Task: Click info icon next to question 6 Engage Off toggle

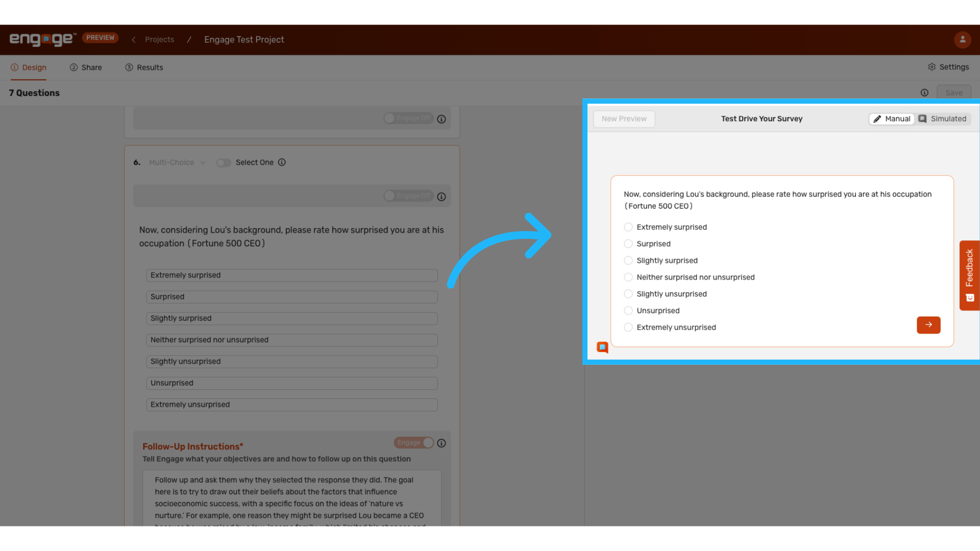Action: pos(442,196)
